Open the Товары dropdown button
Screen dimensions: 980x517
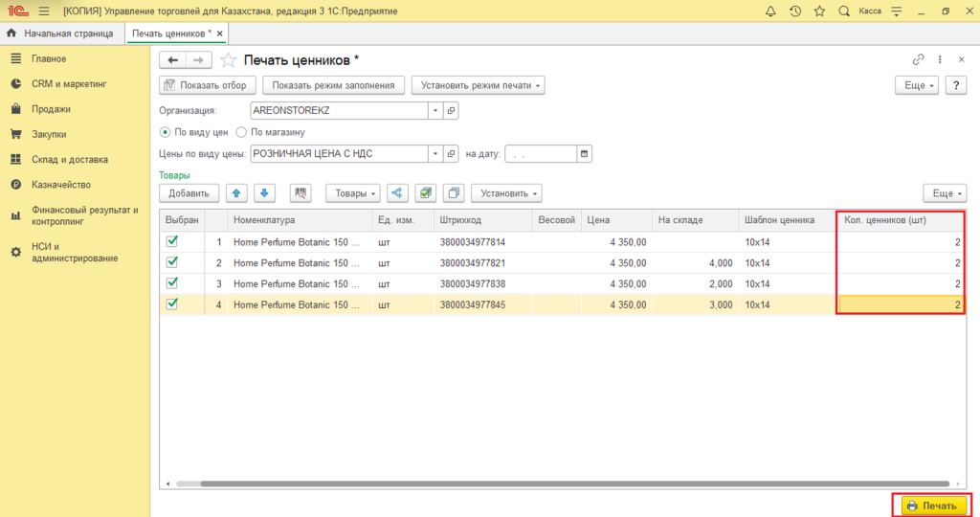coord(353,193)
